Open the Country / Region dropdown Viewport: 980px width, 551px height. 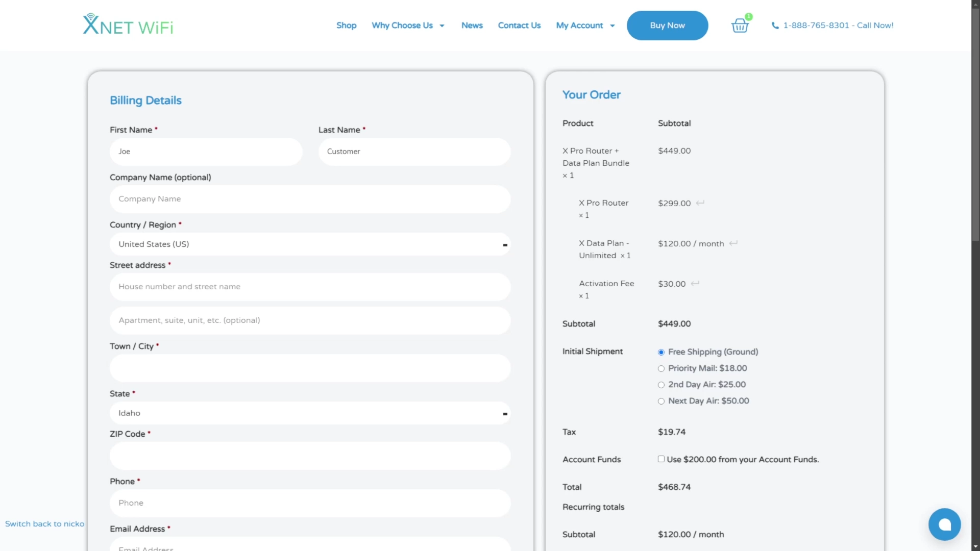click(x=310, y=244)
